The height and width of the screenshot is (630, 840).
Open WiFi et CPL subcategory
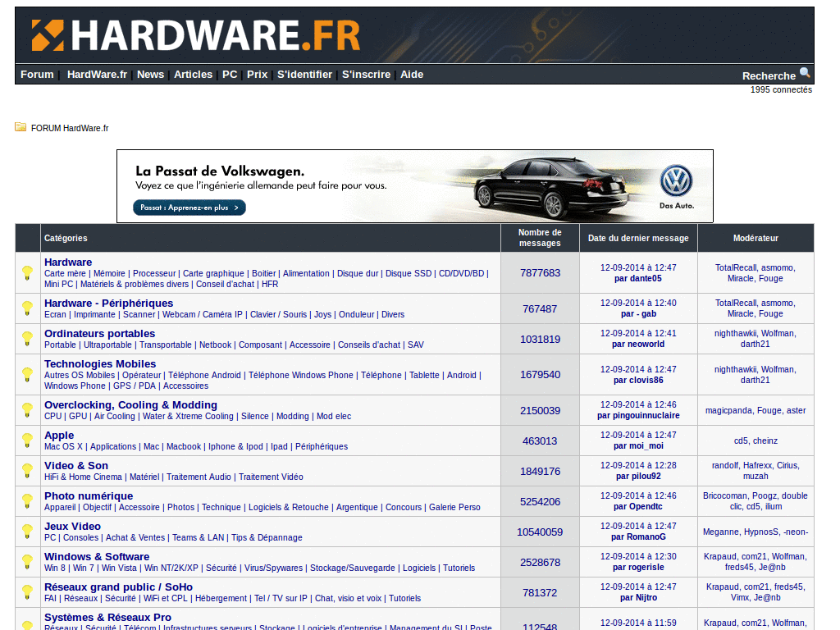pyautogui.click(x=166, y=598)
